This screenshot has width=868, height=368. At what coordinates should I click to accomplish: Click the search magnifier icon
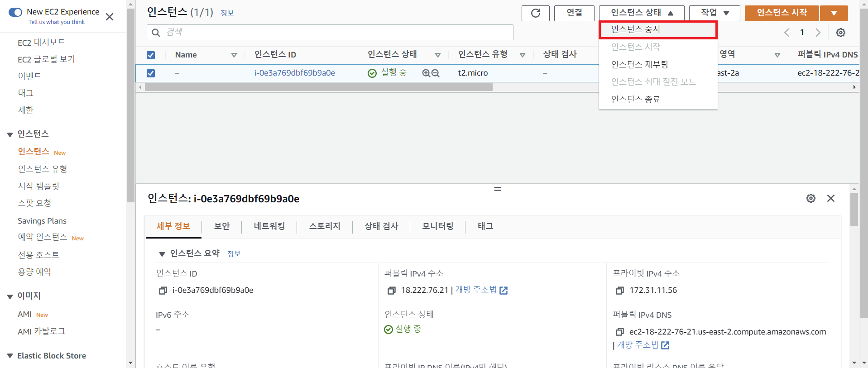pyautogui.click(x=156, y=32)
